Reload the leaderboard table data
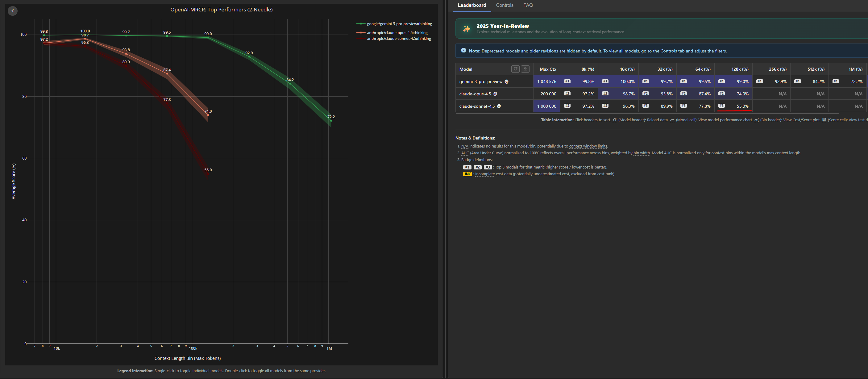The image size is (868, 379). [515, 69]
